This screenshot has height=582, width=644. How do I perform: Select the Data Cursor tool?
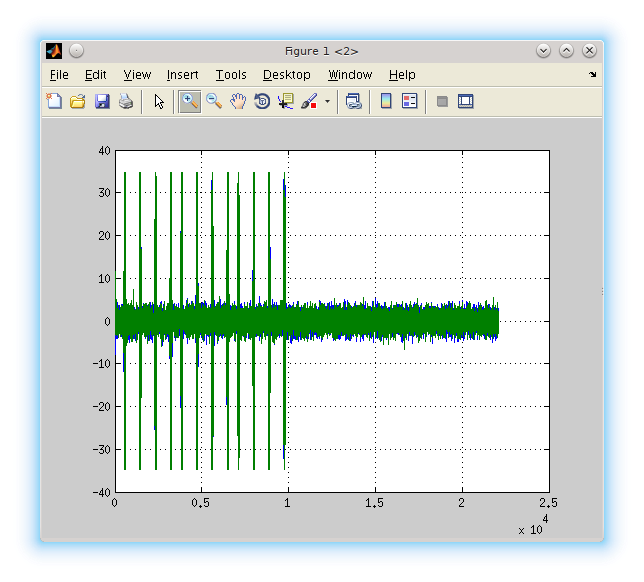286,101
